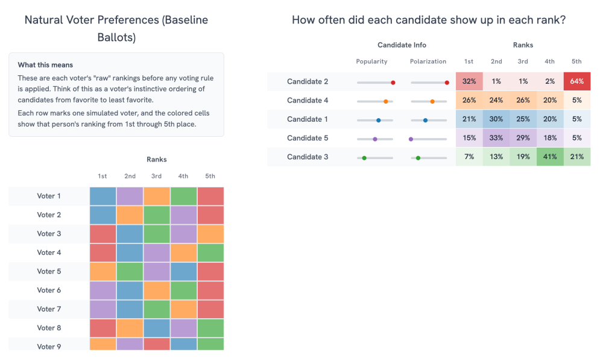Click Candidate 5 polarization slider dot
The height and width of the screenshot is (364, 603).
tap(411, 139)
